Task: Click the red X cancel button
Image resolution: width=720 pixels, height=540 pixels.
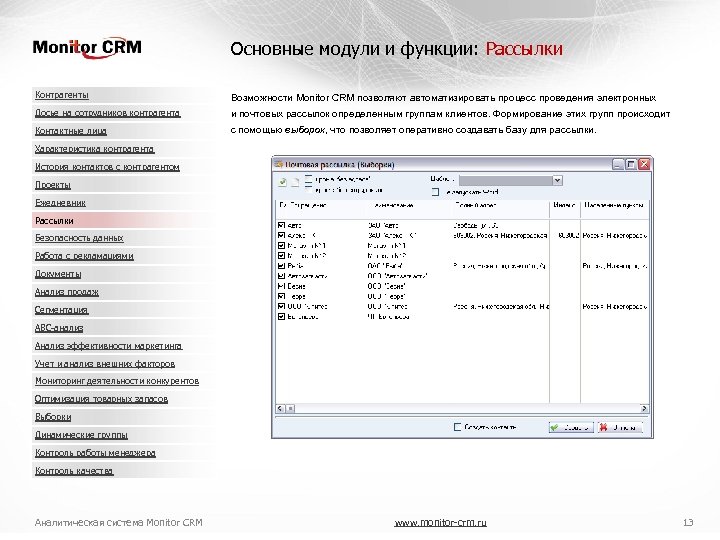Action: tap(620, 428)
